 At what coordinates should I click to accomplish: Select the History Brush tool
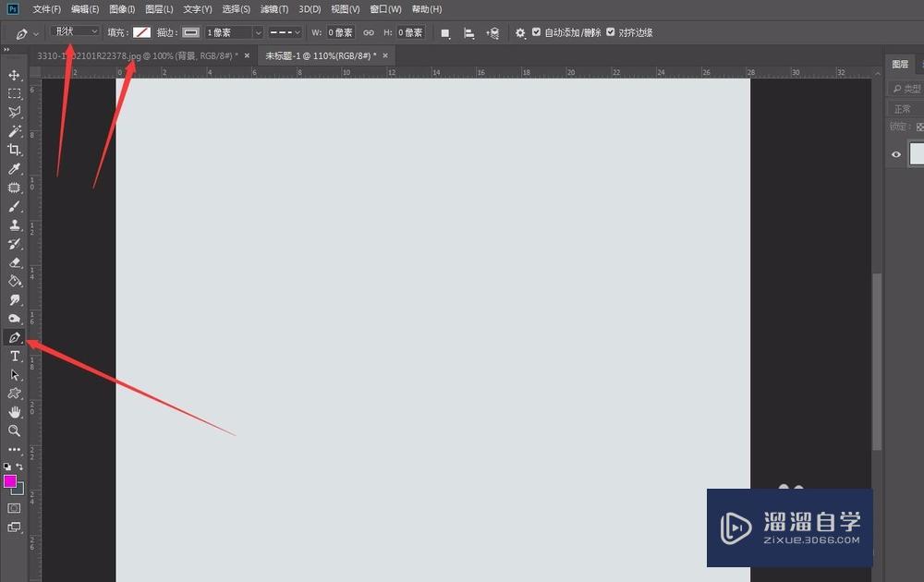click(14, 244)
